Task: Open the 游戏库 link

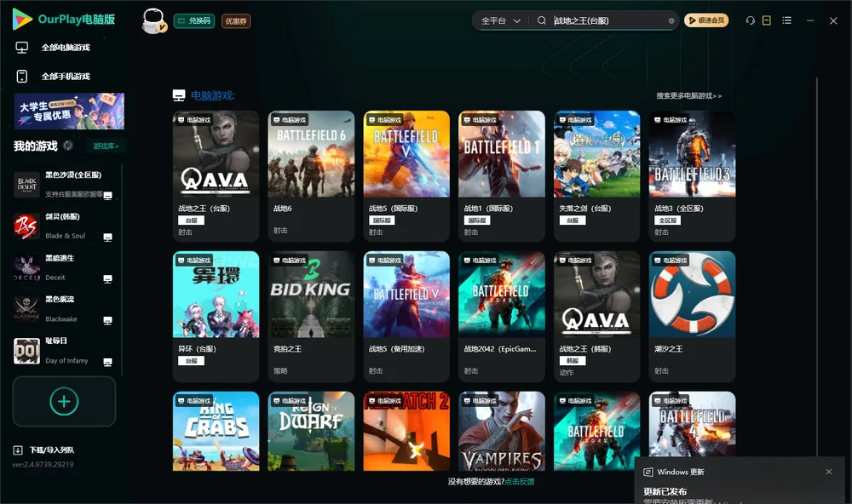Action: click(106, 146)
